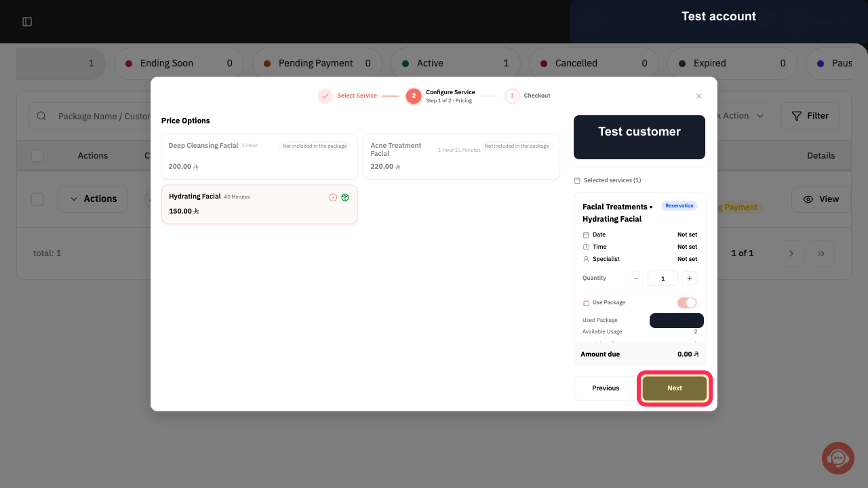Click the Next button
The height and width of the screenshot is (488, 868).
click(675, 388)
